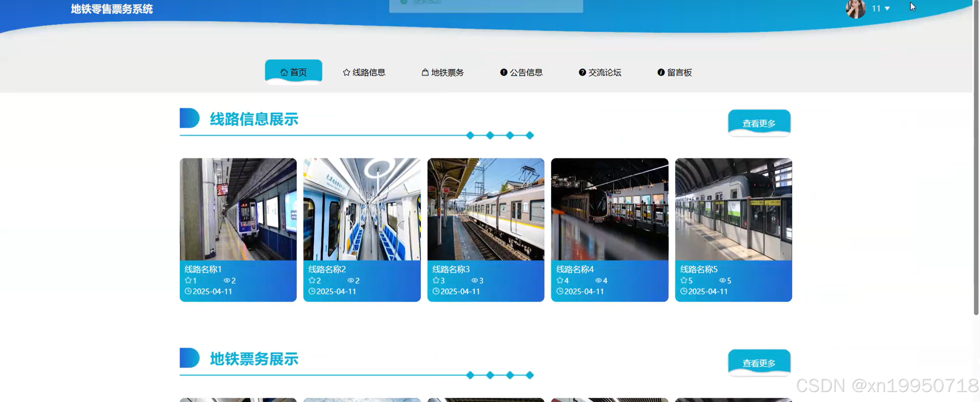Click the 2025-04-11 date on 线路名称5
Viewport: 980px width, 402px height.
(x=708, y=291)
